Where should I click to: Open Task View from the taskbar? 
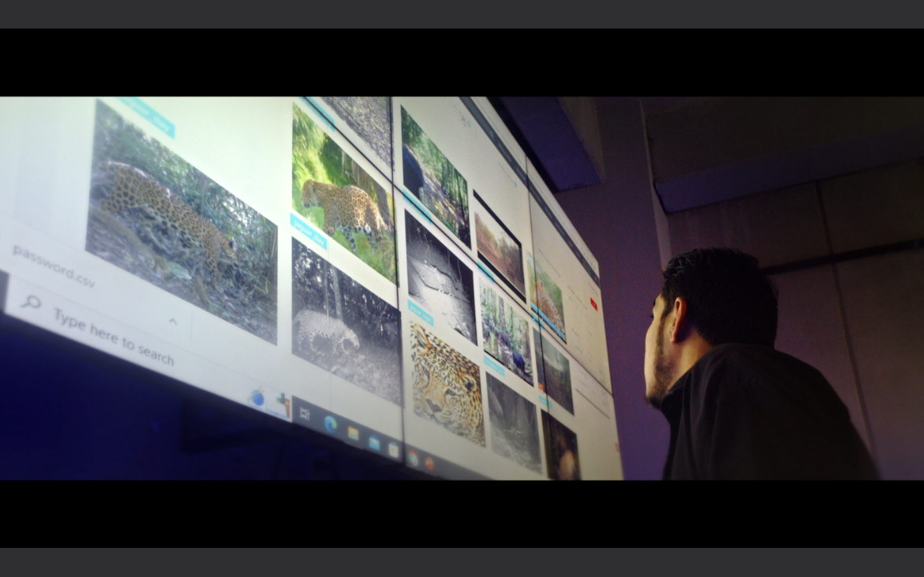coord(306,413)
